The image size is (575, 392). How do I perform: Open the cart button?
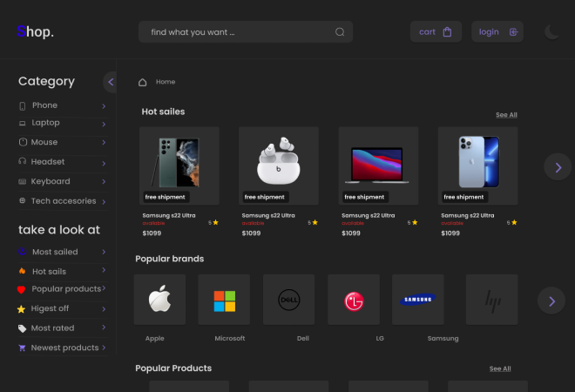coord(436,32)
